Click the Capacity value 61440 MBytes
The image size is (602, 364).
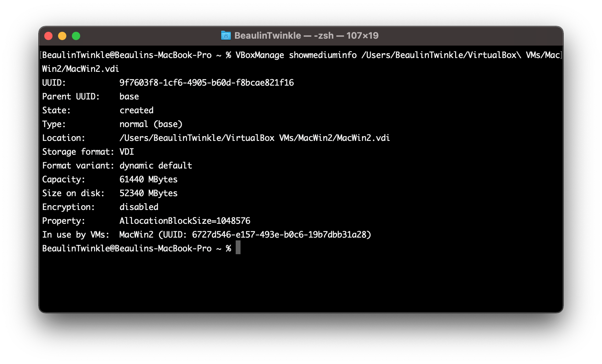pos(149,179)
